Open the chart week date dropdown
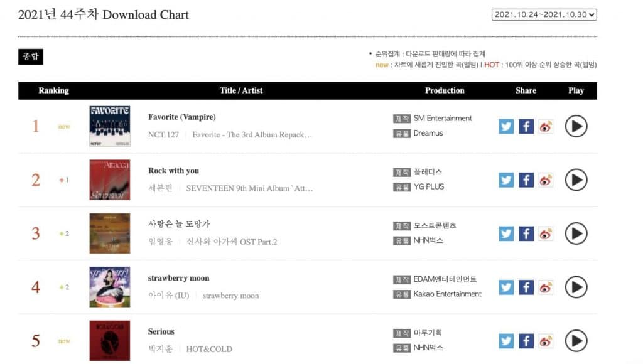The image size is (643, 364). [x=544, y=14]
